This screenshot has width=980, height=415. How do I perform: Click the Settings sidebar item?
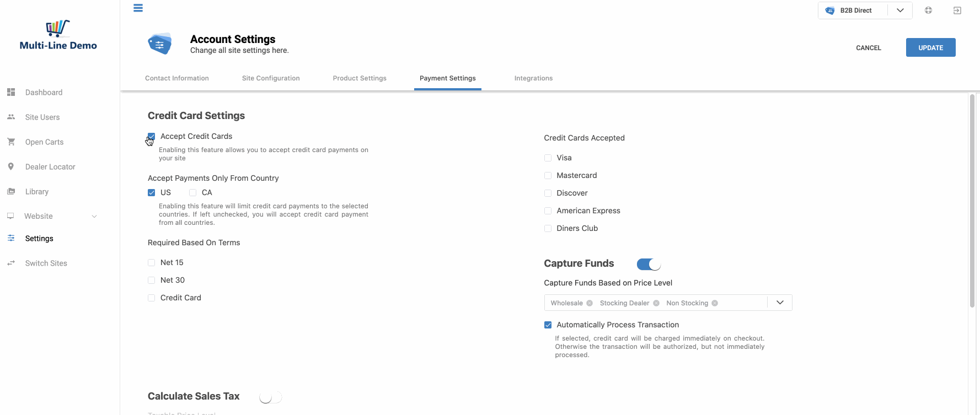tap(39, 238)
